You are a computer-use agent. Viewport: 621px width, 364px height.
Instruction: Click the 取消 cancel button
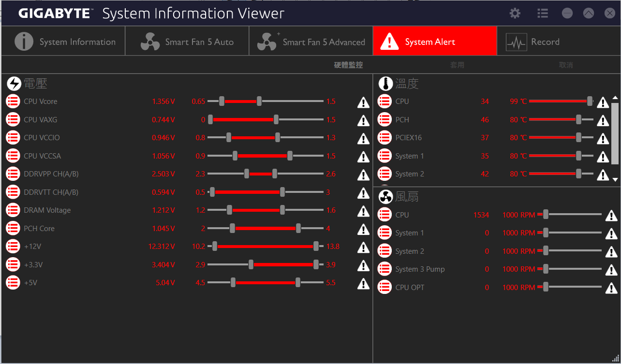(566, 65)
